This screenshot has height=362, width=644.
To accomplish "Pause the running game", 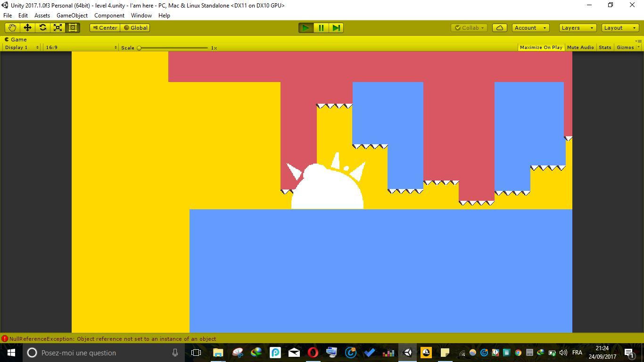I will [x=321, y=28].
